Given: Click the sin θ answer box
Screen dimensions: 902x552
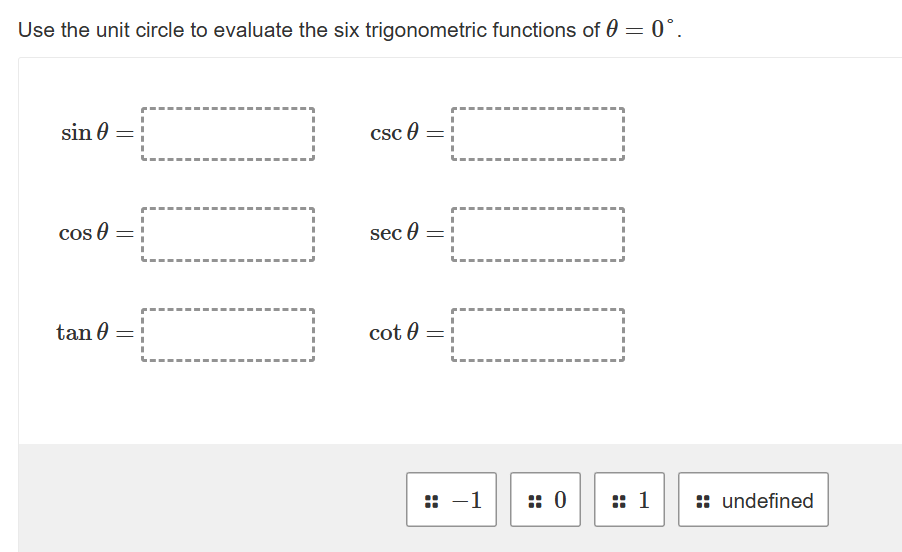Looking at the screenshot, I should pyautogui.click(x=228, y=134).
